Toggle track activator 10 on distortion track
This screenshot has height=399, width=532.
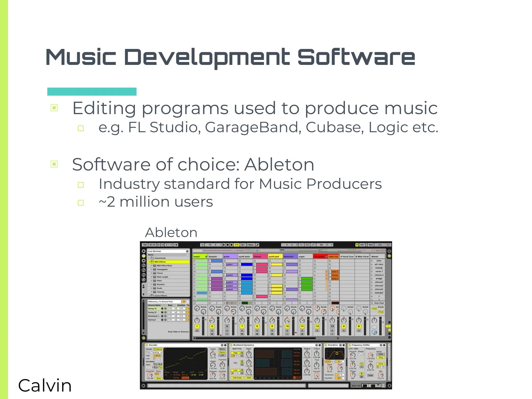(x=287, y=326)
